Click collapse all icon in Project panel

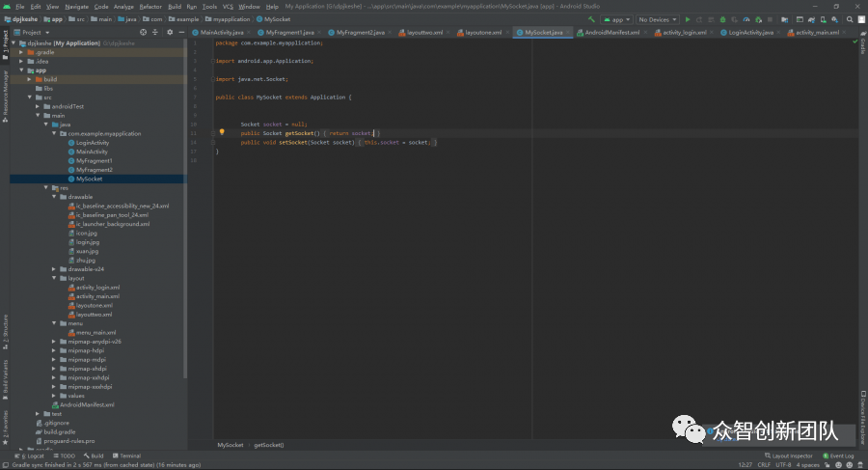point(155,32)
